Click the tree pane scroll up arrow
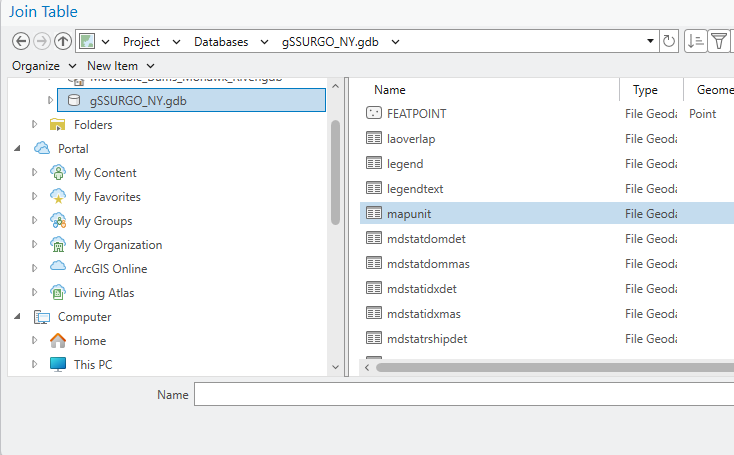 (x=335, y=86)
